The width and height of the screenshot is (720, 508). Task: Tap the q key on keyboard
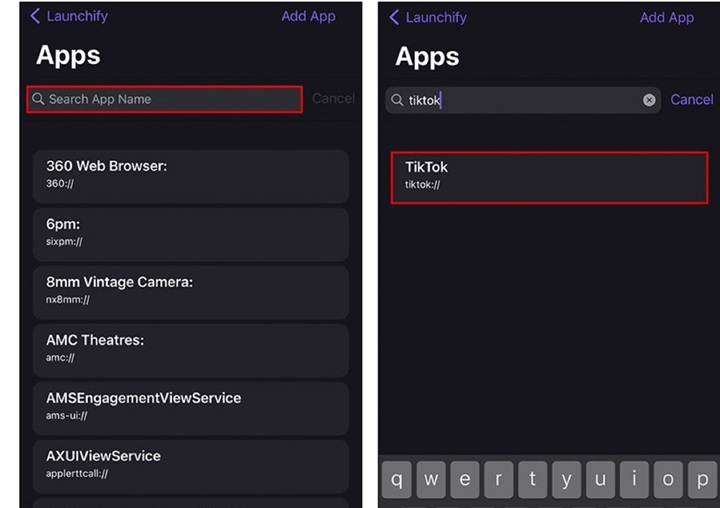point(397,480)
